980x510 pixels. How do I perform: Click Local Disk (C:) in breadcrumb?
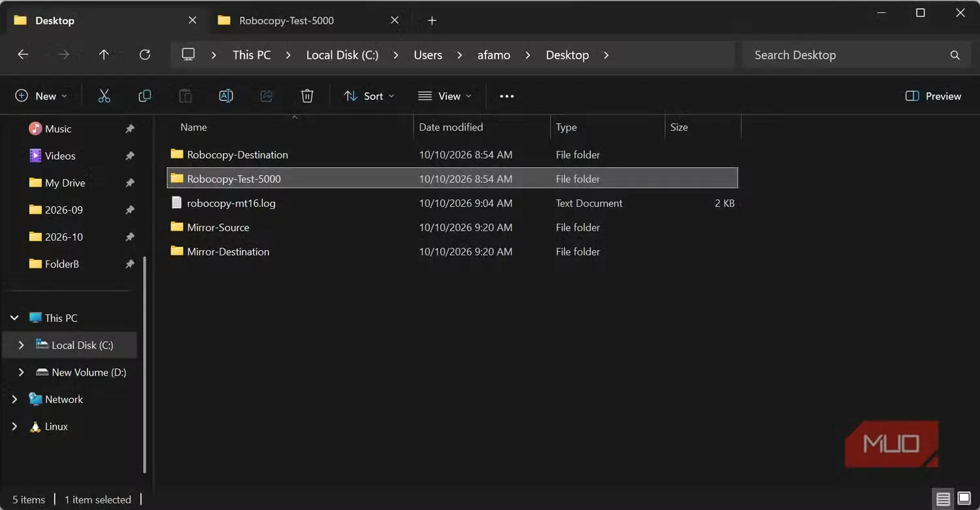coord(342,56)
